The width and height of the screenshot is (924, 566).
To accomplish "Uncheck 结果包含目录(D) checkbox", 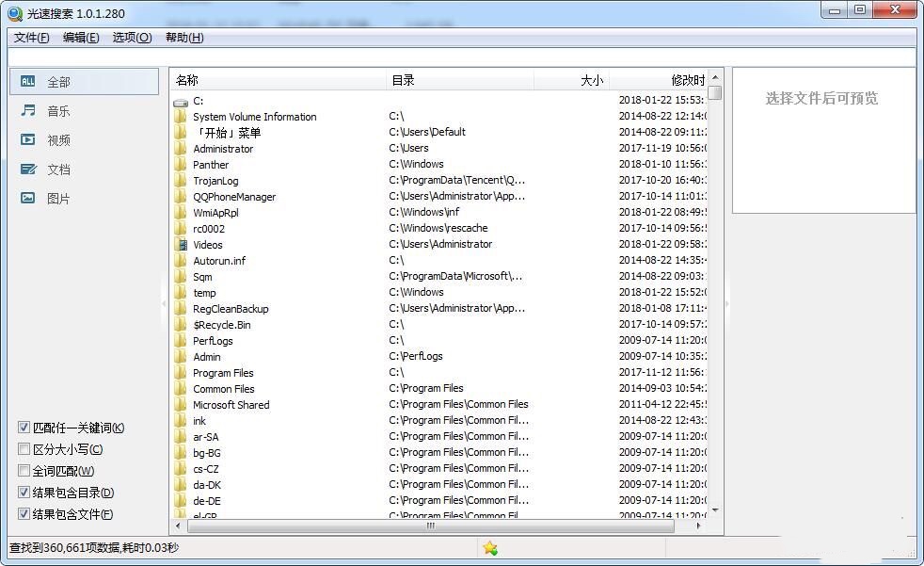I will tap(24, 493).
